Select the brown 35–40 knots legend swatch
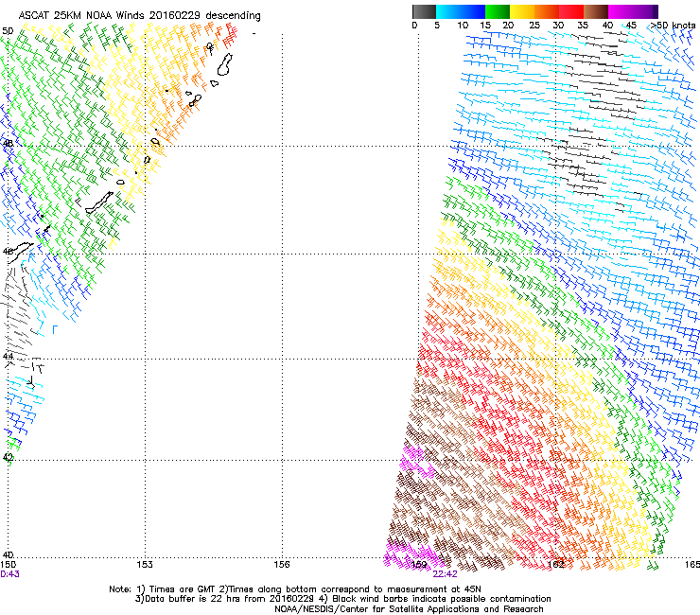Screen dimensions: 700x615 596,11
